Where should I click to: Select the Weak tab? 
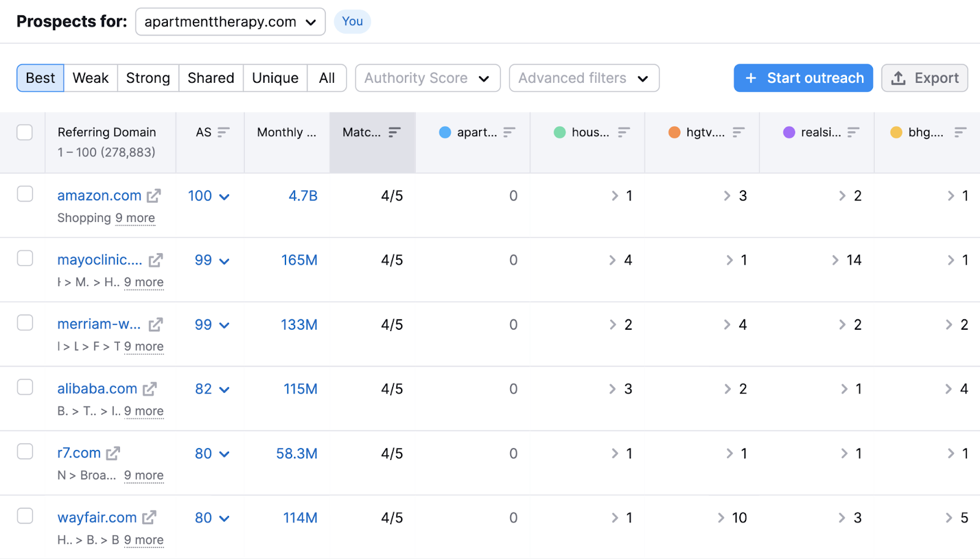91,78
